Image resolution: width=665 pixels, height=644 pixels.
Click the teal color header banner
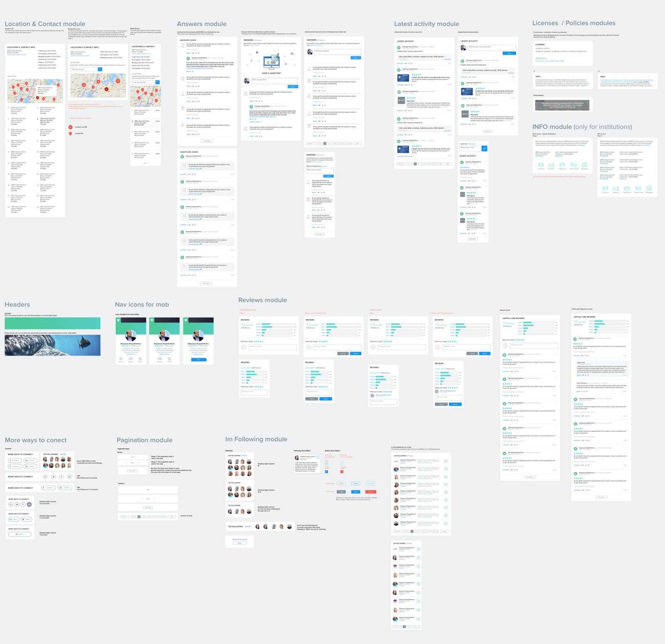(52, 323)
